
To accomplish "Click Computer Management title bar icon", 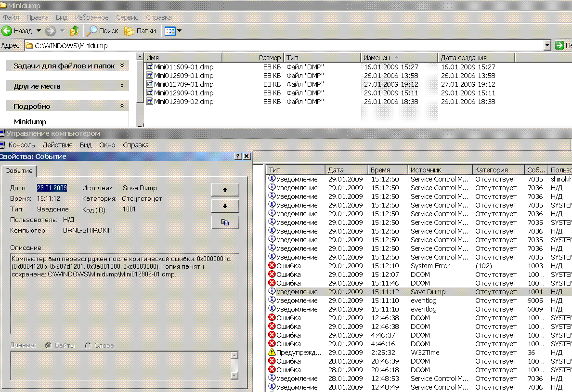I will pos(2,133).
